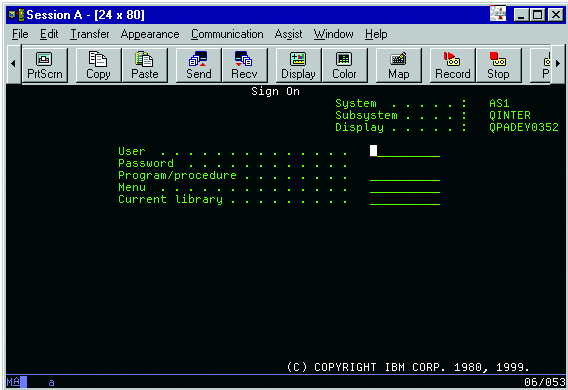Click the Recv file toolbar button

point(245,66)
